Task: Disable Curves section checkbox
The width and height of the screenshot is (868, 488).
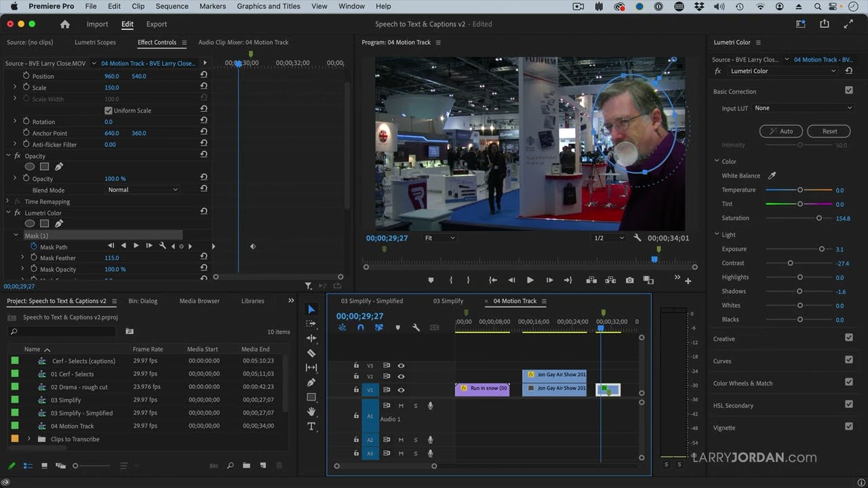Action: (x=849, y=360)
